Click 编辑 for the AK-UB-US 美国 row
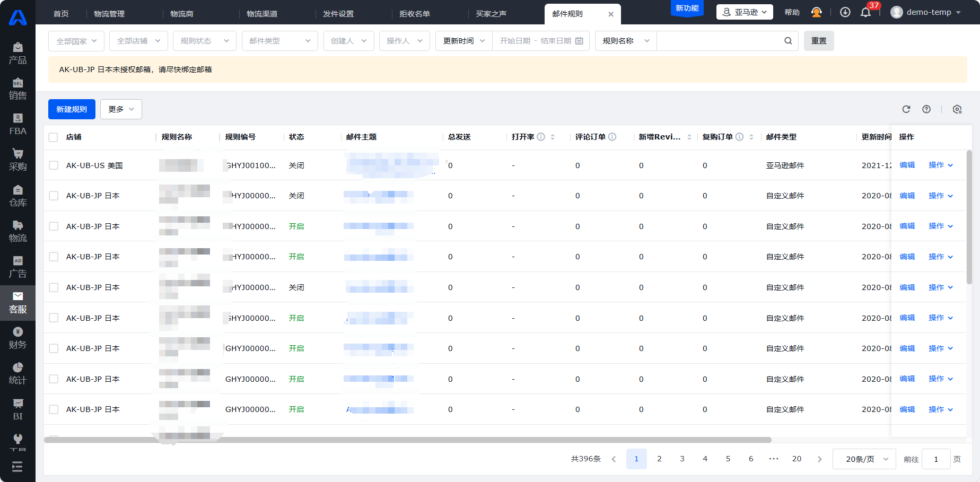980x482 pixels. (907, 165)
